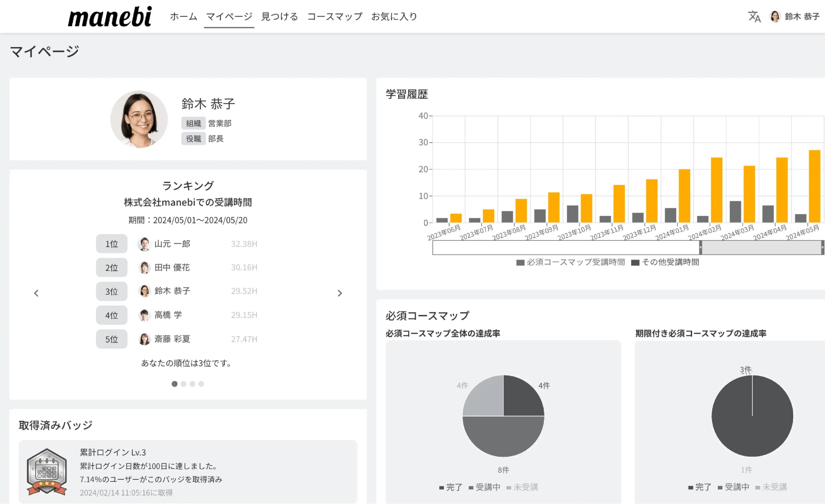
Task: Switch to the ホーム menu item
Action: pos(183,16)
